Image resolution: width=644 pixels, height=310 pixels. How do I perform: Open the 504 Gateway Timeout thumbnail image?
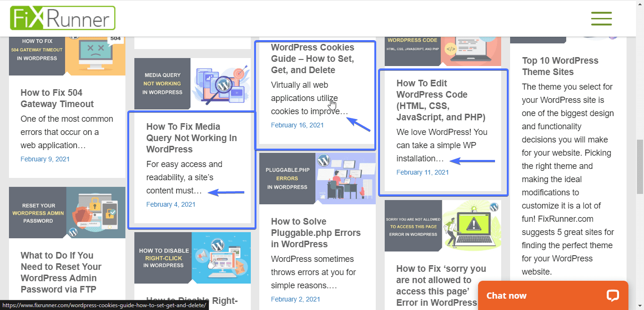point(67,56)
